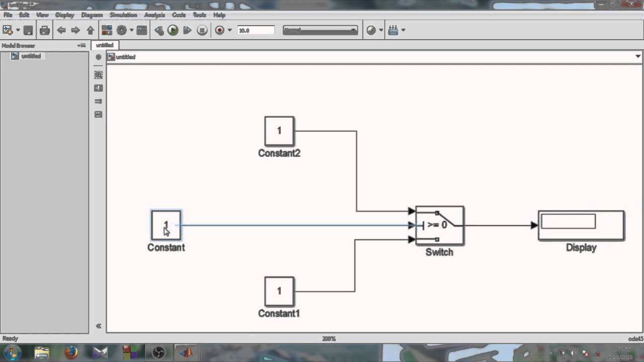Viewport: 644px width, 362px height.
Task: Open the Simulation menu
Action: tap(123, 15)
